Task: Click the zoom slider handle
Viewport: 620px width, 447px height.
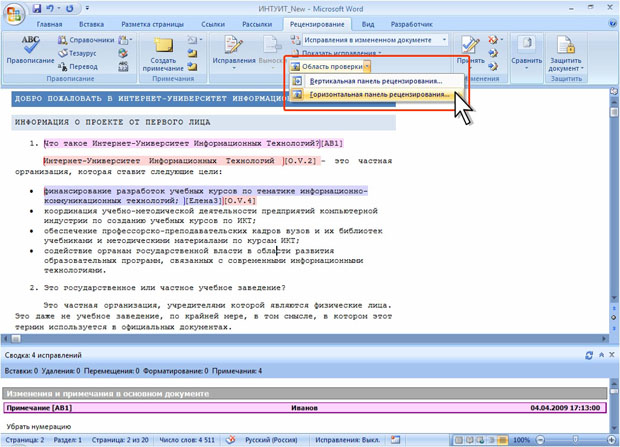Action: pyautogui.click(x=576, y=440)
